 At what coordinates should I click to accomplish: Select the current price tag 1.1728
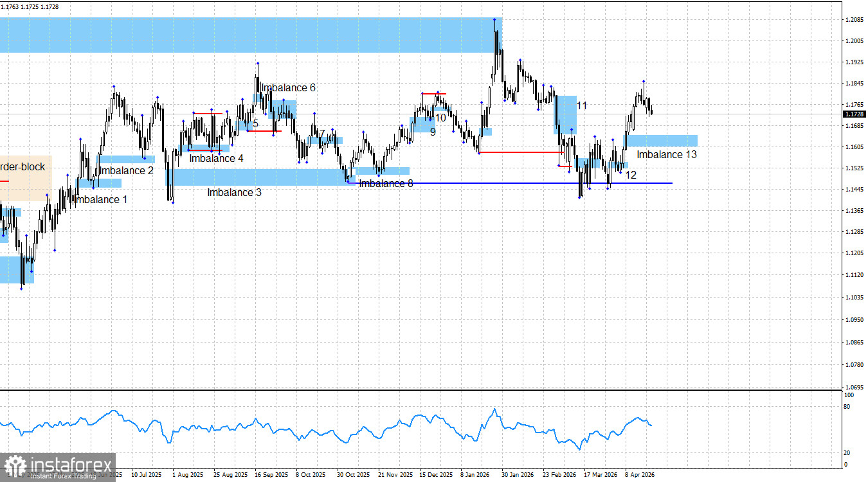854,113
